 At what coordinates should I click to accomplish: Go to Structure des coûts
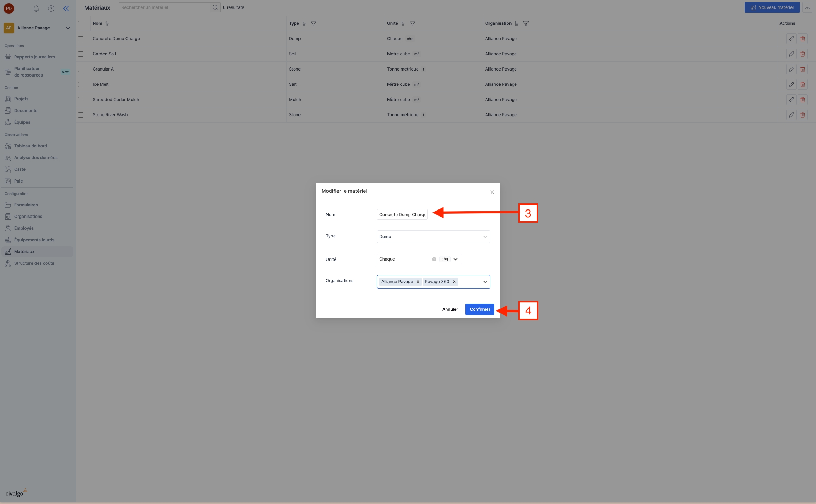(34, 263)
